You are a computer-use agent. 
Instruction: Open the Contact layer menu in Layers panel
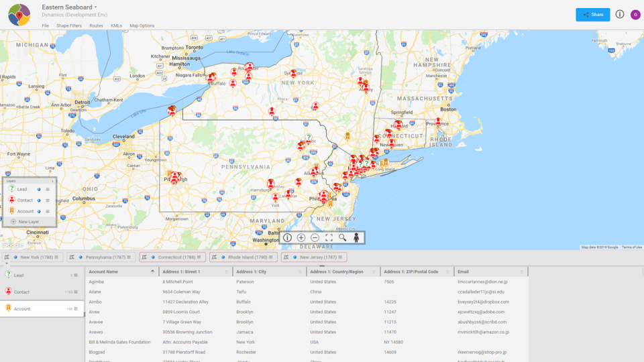coord(48,200)
